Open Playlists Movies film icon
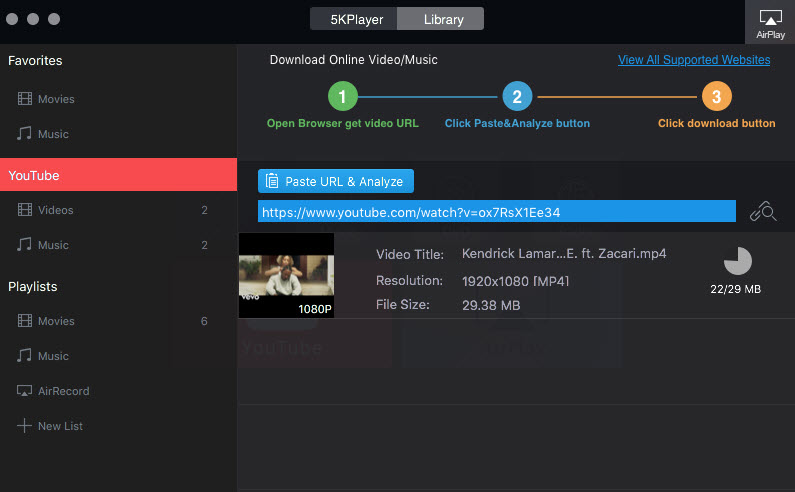Viewport: 795px width, 492px height. click(24, 321)
